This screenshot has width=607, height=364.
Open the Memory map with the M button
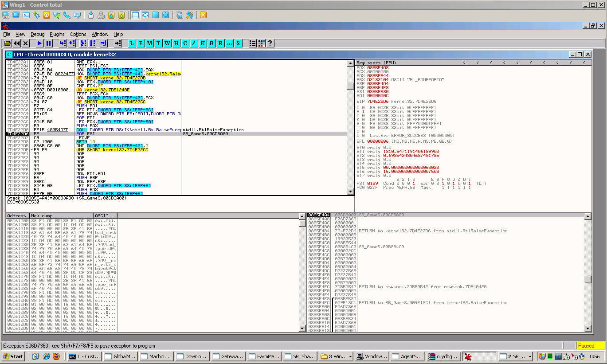[150, 43]
